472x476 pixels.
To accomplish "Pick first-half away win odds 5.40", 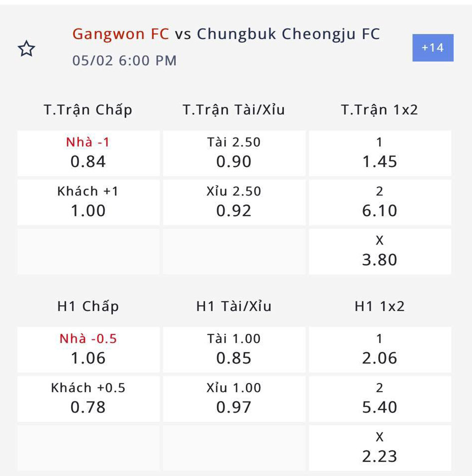I will pos(379,398).
